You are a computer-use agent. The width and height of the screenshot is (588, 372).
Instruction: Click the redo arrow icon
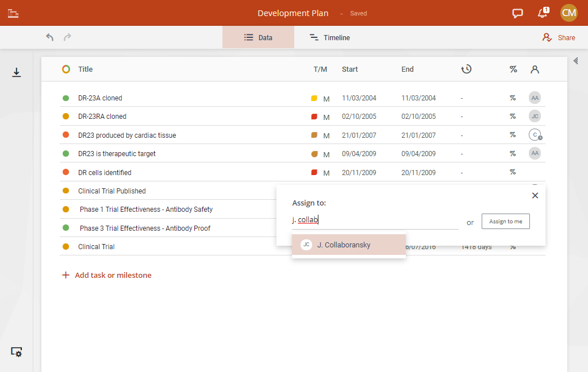[x=67, y=37]
